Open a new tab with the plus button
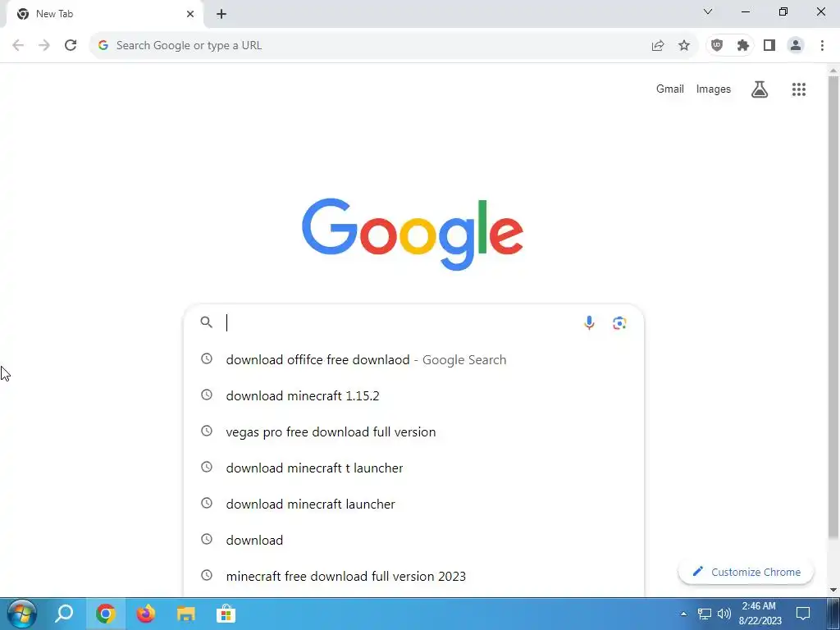The image size is (840, 630). coord(221,14)
